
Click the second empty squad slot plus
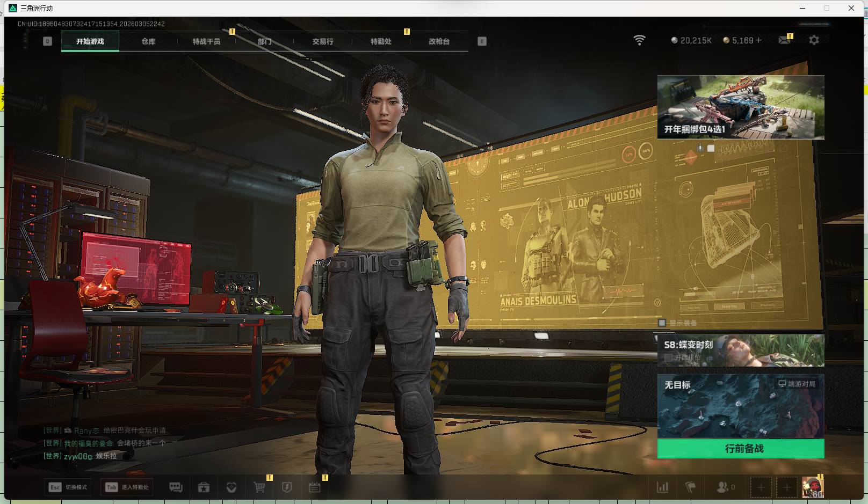[787, 487]
